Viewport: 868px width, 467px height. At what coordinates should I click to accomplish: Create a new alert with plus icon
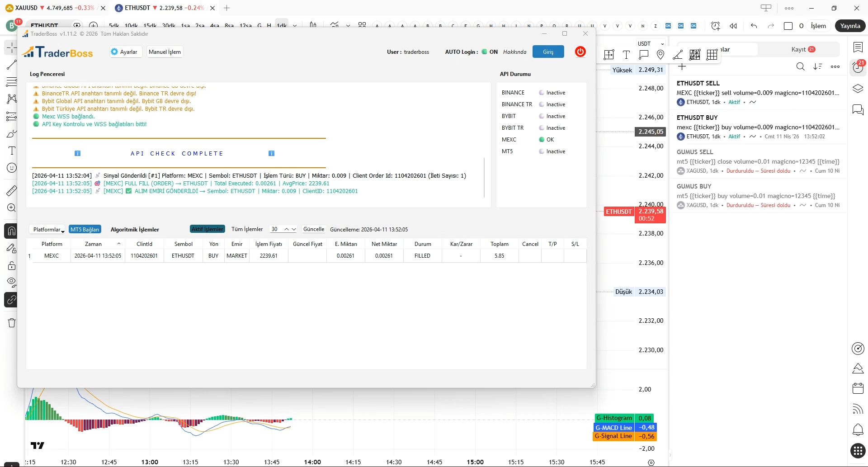682,66
